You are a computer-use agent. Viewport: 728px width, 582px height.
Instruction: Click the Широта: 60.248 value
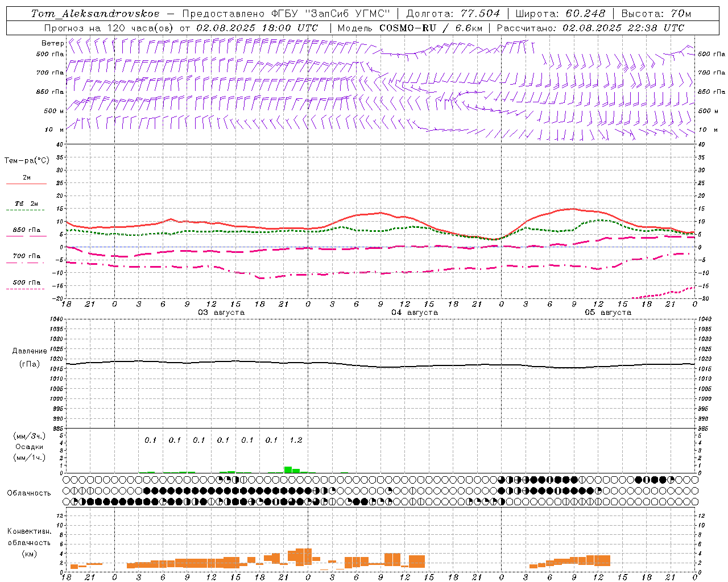[560, 14]
